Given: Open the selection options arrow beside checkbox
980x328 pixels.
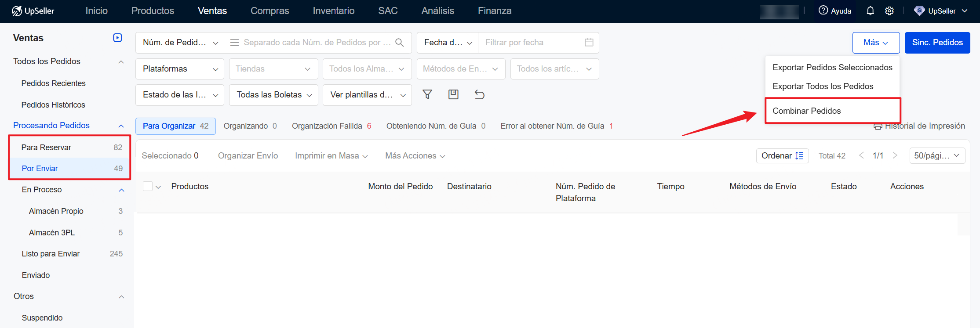Looking at the screenshot, I should (x=158, y=187).
